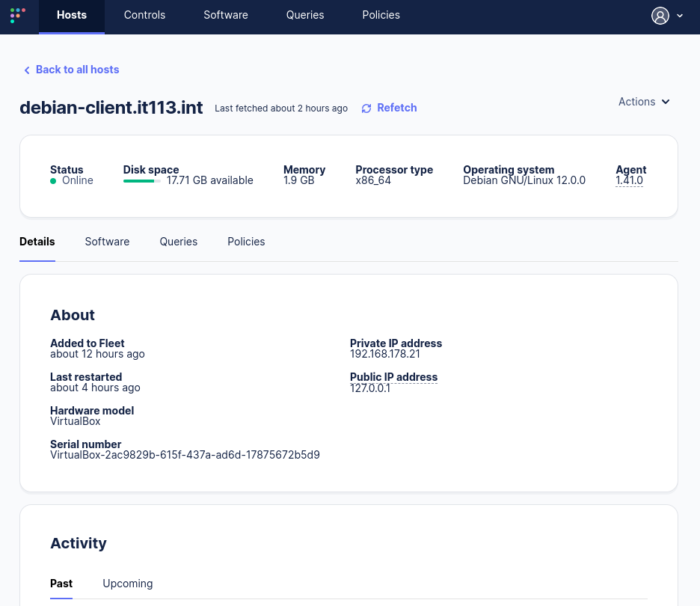Show the Upcoming activity tab

pos(128,584)
